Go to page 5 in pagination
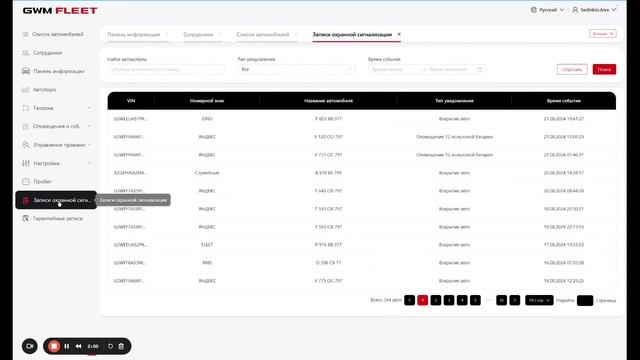This screenshot has height=360, width=640. pyautogui.click(x=475, y=300)
